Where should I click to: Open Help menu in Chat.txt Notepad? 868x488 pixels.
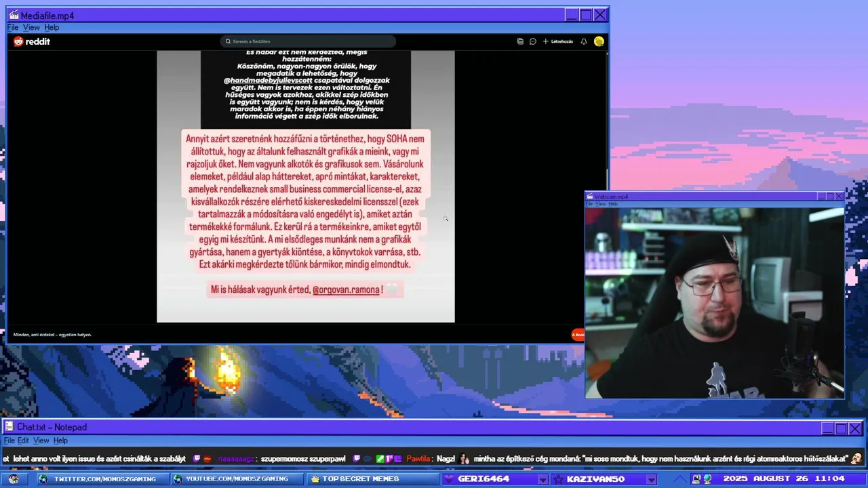point(60,441)
